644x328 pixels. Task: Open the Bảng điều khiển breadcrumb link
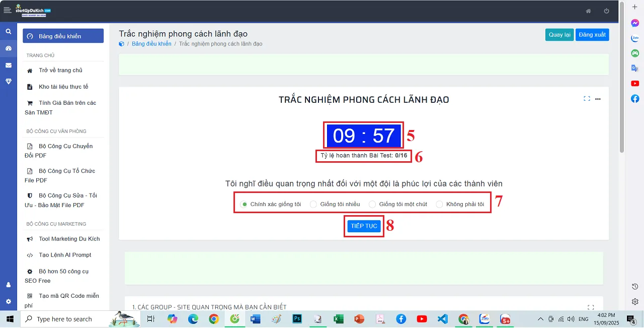(151, 44)
